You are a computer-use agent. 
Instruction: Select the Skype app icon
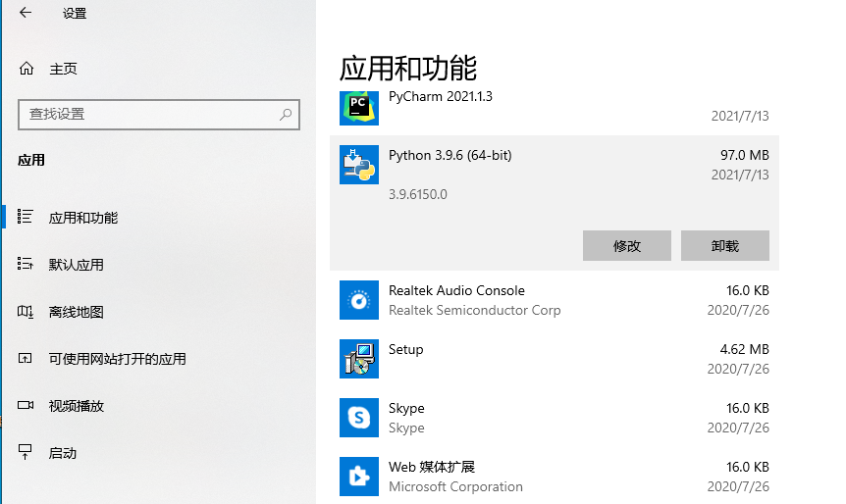(359, 417)
